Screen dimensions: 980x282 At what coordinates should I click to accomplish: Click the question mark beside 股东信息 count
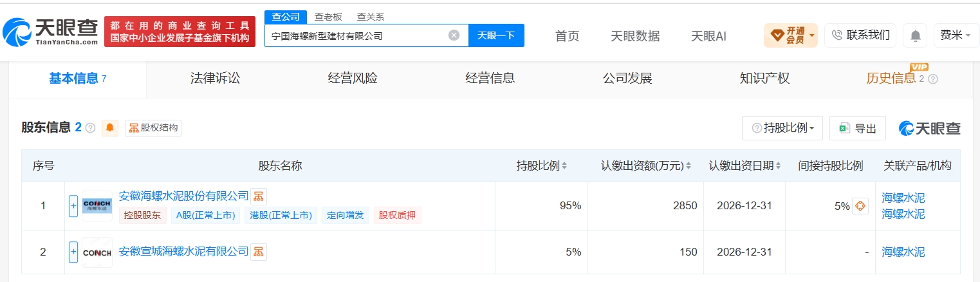coord(90,127)
